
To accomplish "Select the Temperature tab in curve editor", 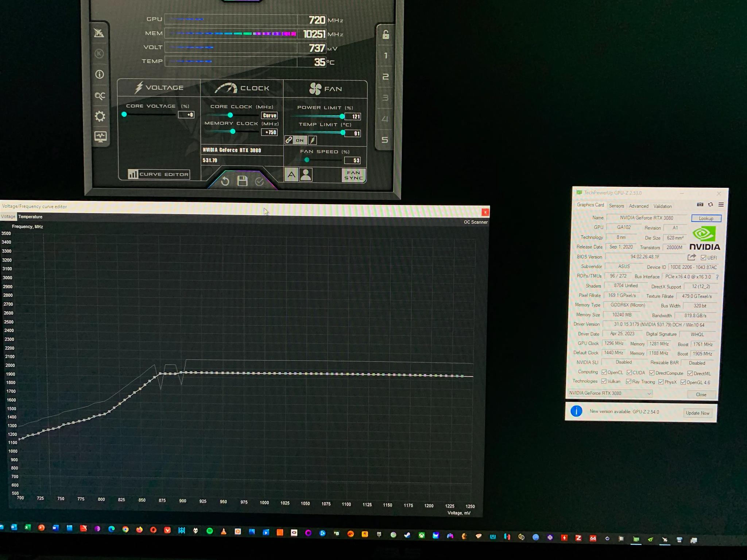I will [x=30, y=217].
